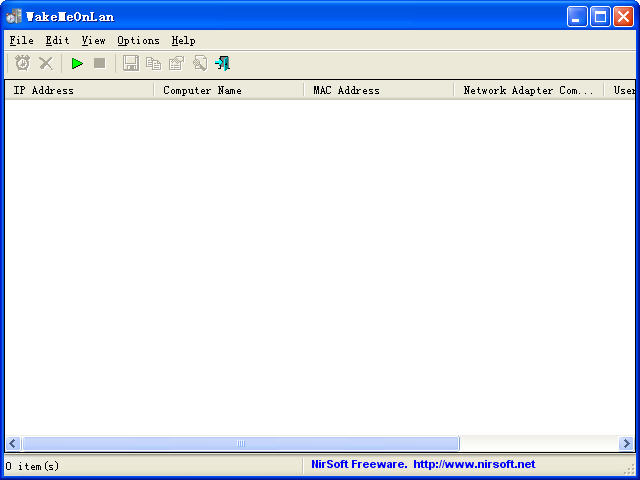The height and width of the screenshot is (480, 640).
Task: Click the Copy Selected Items icon
Action: click(x=153, y=63)
